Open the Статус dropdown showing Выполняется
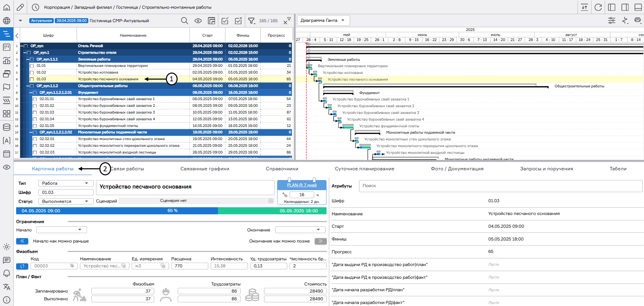This screenshot has height=306, width=644. click(x=65, y=202)
